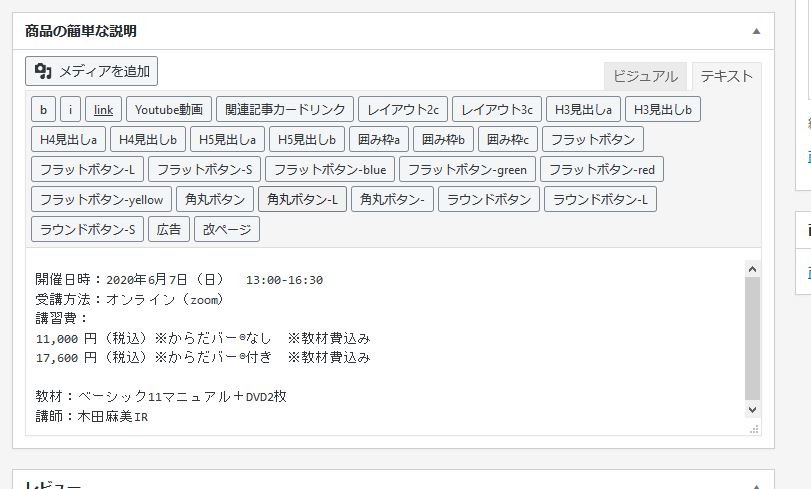Select the テキスト editor tab
Screen dimensions: 811x489
tap(726, 77)
